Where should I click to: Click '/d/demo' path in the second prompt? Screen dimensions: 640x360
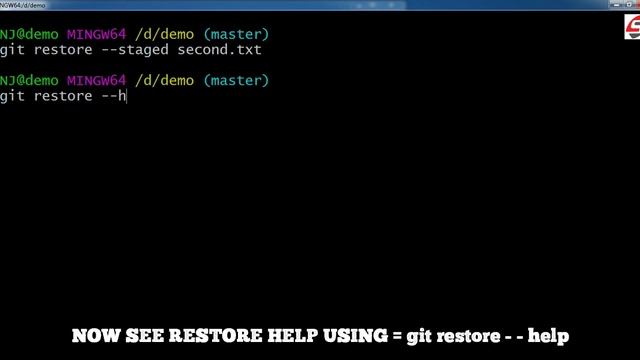(164, 80)
